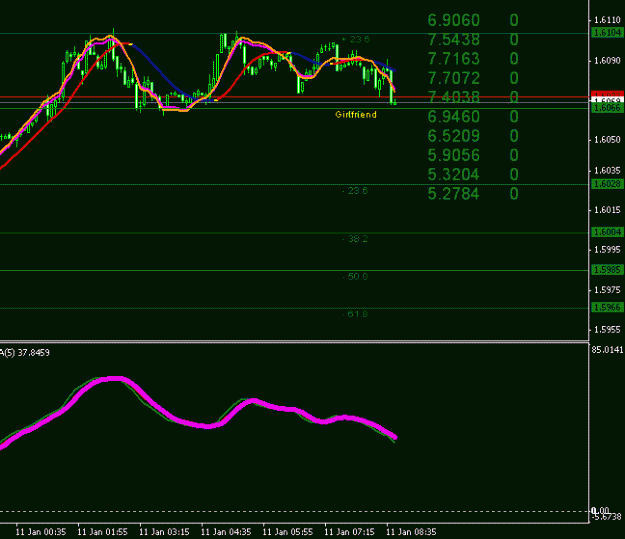The height and width of the screenshot is (539, 625).
Task: Click the 11 Jan 03:15 time label
Action: tap(164, 532)
